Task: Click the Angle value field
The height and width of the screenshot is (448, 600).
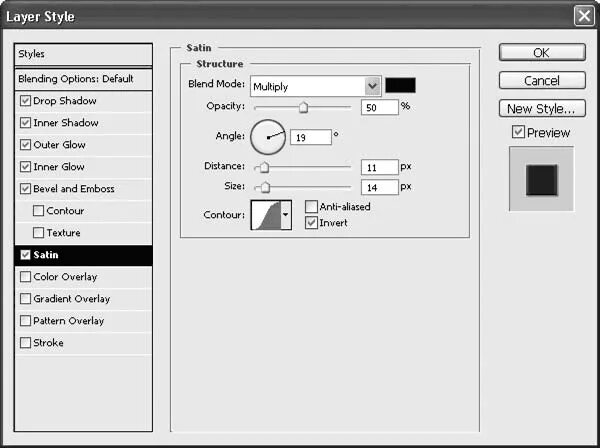Action: (311, 137)
